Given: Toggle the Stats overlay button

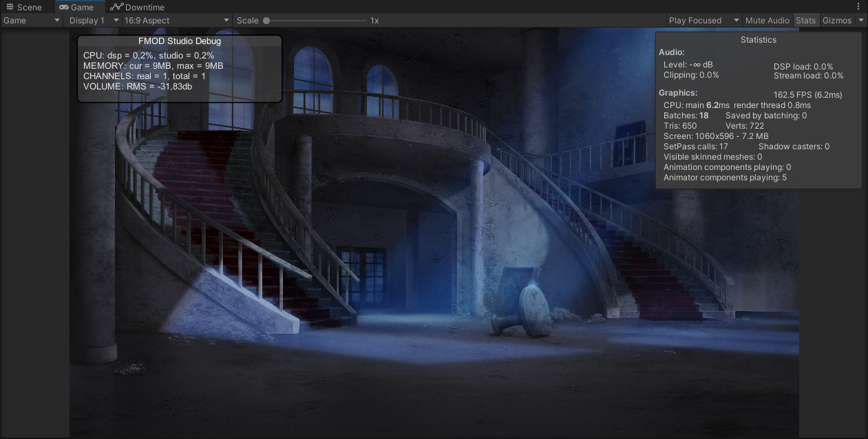Looking at the screenshot, I should coord(805,21).
